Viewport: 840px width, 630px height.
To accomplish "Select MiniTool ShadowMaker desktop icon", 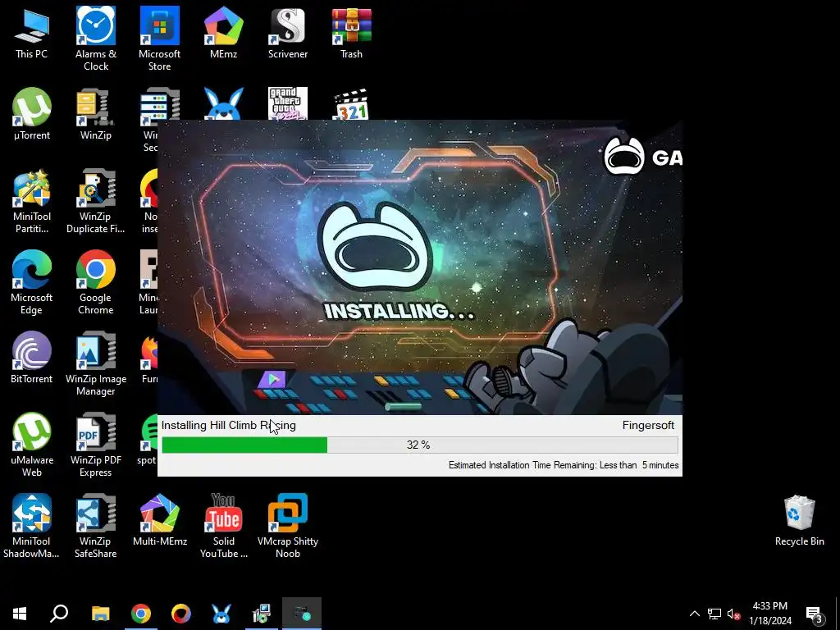I will pyautogui.click(x=32, y=526).
